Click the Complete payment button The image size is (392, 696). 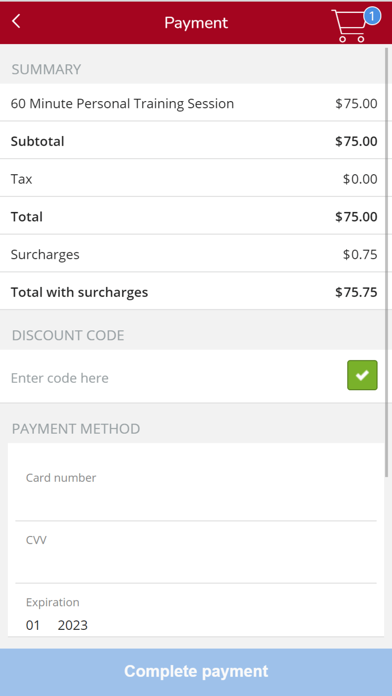click(x=196, y=672)
